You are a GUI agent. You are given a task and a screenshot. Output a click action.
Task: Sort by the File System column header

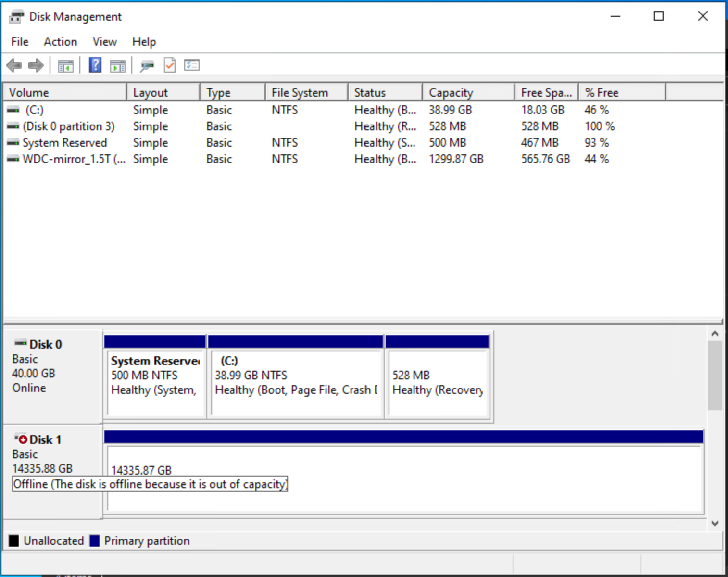[307, 92]
